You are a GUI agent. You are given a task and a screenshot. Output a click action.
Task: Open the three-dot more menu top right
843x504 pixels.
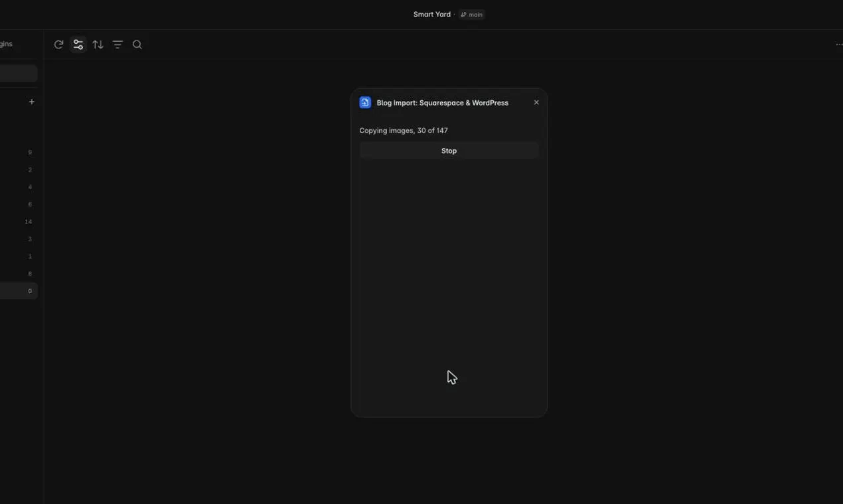pyautogui.click(x=838, y=44)
